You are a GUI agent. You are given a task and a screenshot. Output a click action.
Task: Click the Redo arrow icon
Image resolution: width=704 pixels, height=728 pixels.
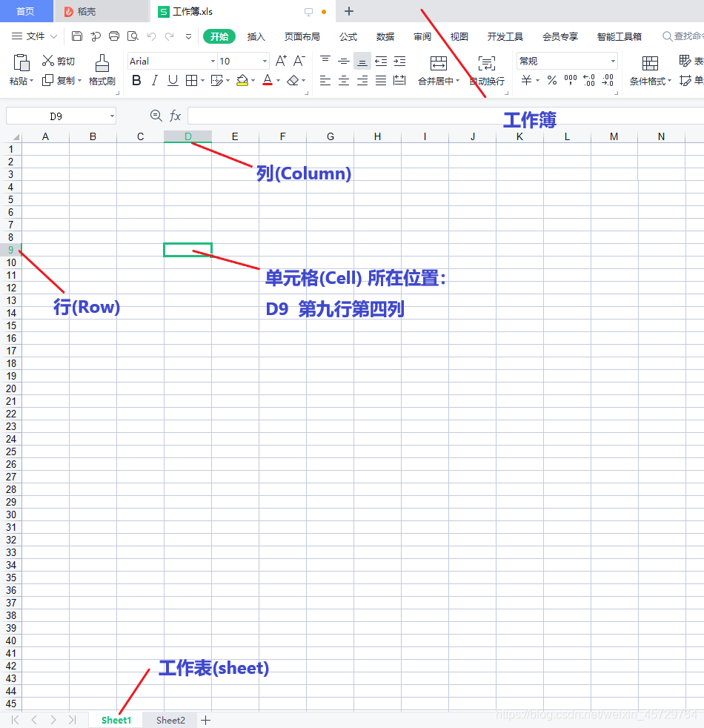tap(170, 36)
